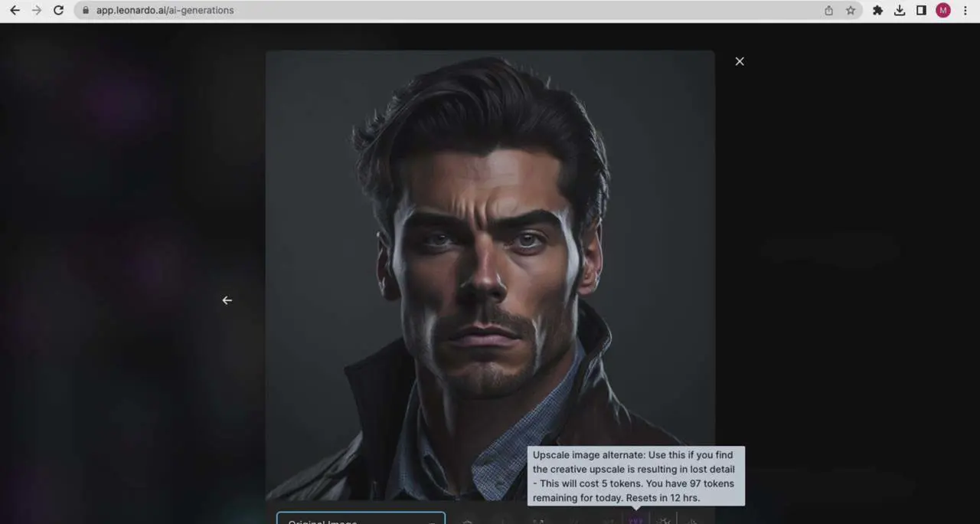
Task: Go to the previous generated image
Action: pos(227,300)
